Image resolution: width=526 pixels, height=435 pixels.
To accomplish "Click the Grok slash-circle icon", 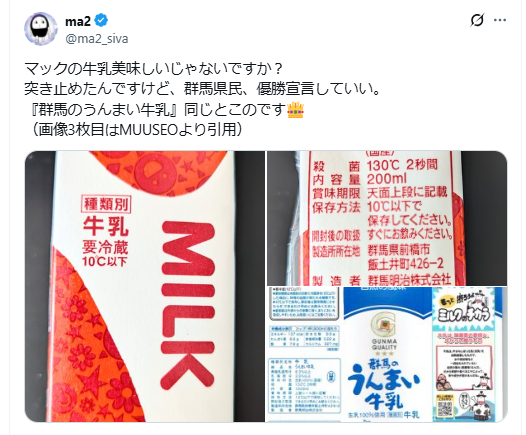I will (x=477, y=20).
